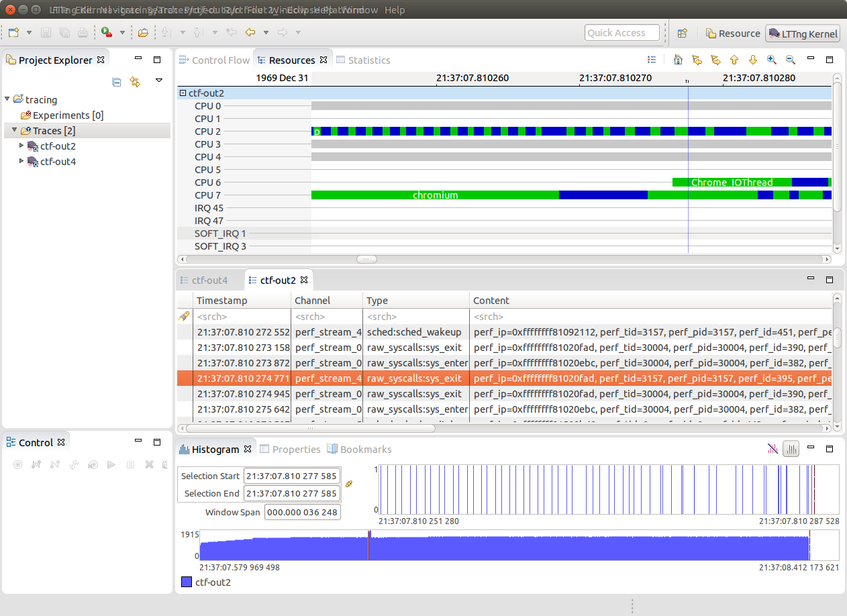Open the Project Explorer view menu dropdown

coord(159,81)
